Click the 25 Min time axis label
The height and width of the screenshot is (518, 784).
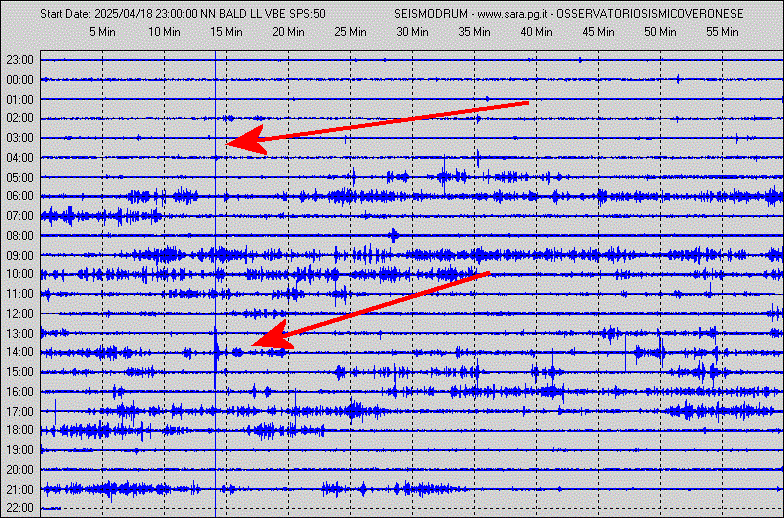(350, 32)
